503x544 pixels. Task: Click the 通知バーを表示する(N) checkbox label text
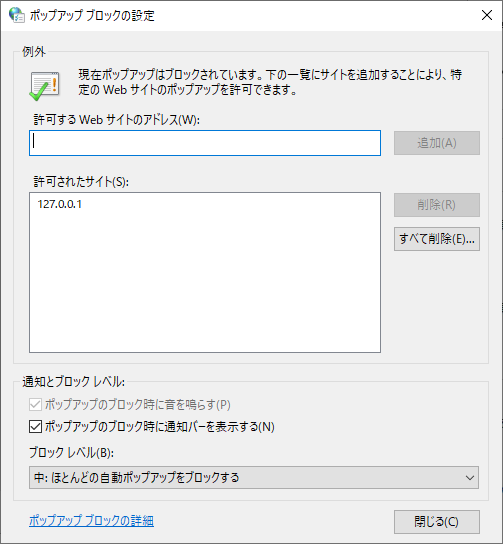tap(160, 426)
